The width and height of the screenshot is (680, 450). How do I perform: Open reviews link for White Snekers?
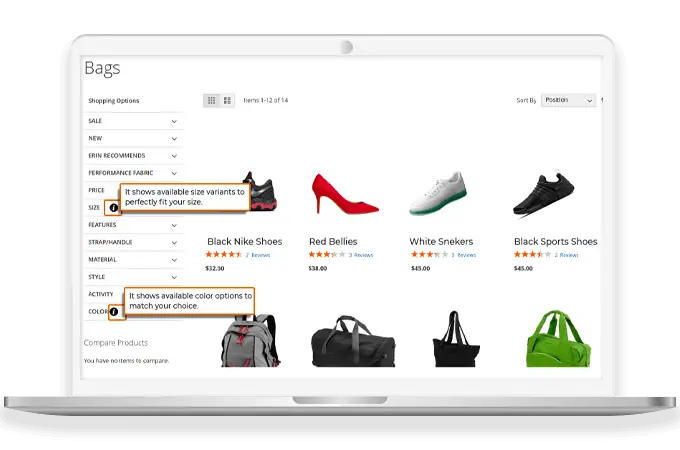pyautogui.click(x=464, y=255)
